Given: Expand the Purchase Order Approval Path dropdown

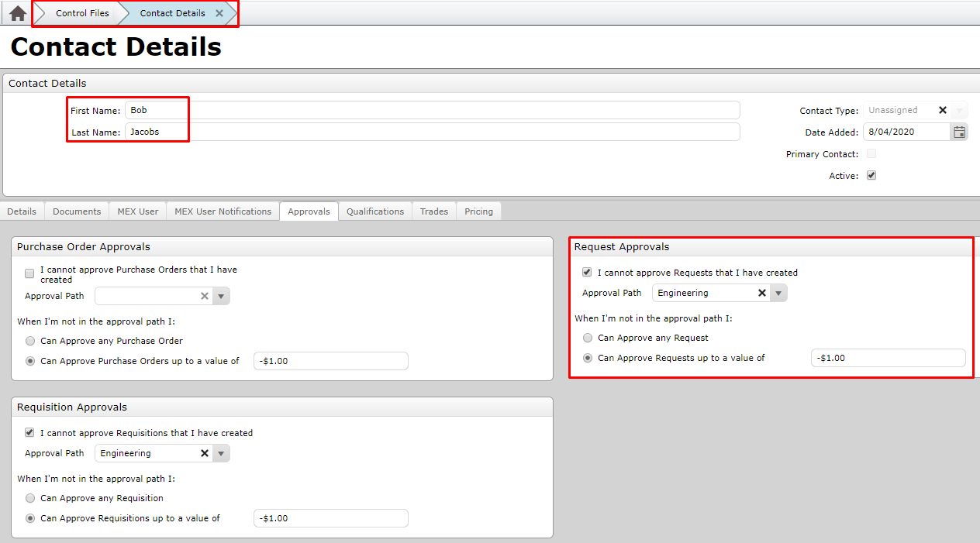Looking at the screenshot, I should coord(221,296).
